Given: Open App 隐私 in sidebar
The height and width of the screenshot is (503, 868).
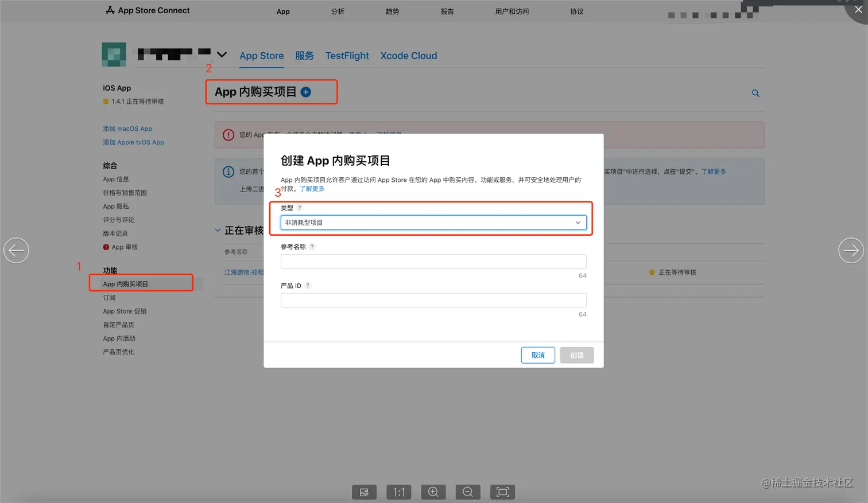Looking at the screenshot, I should pyautogui.click(x=116, y=206).
